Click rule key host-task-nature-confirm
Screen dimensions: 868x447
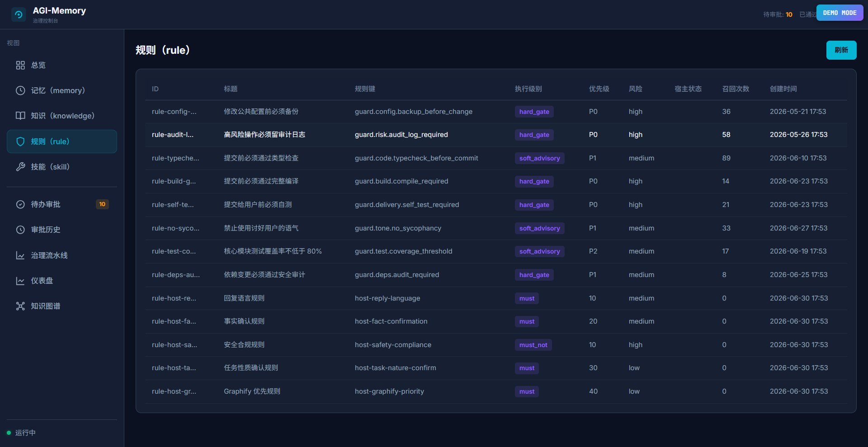[396, 368]
